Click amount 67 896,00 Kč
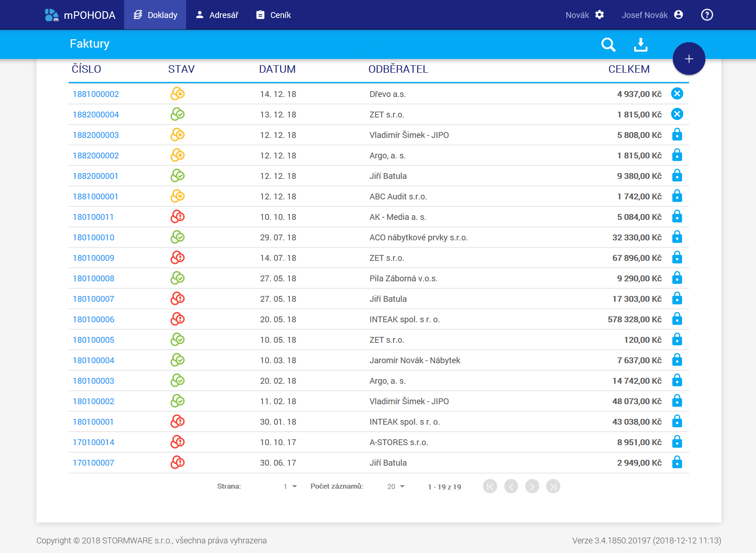Screen dimensions: 756x553 coord(637,258)
